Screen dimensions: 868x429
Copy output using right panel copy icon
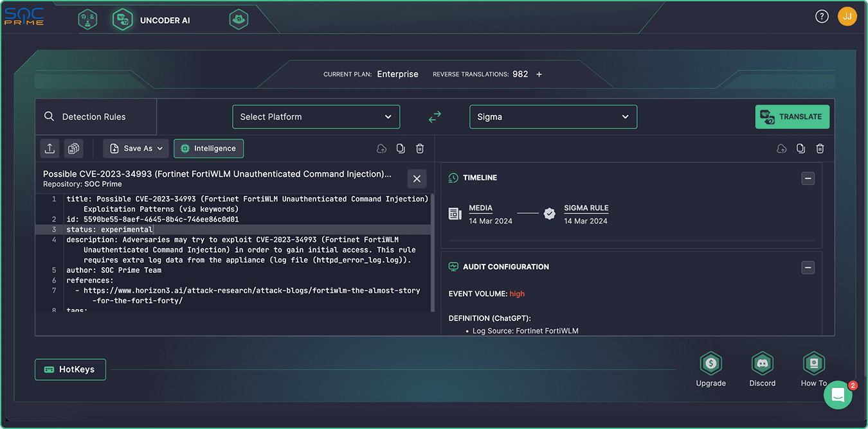(x=800, y=148)
